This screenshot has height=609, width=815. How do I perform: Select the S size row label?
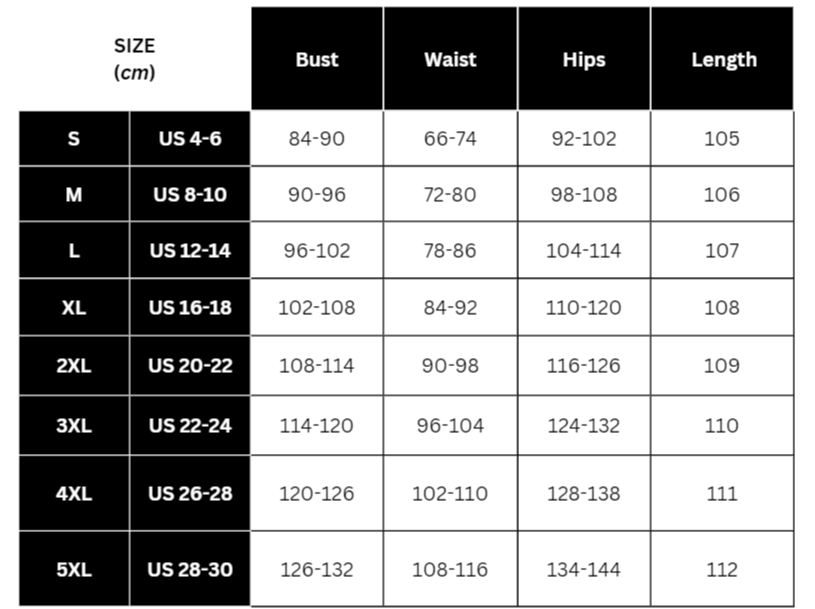point(74,139)
